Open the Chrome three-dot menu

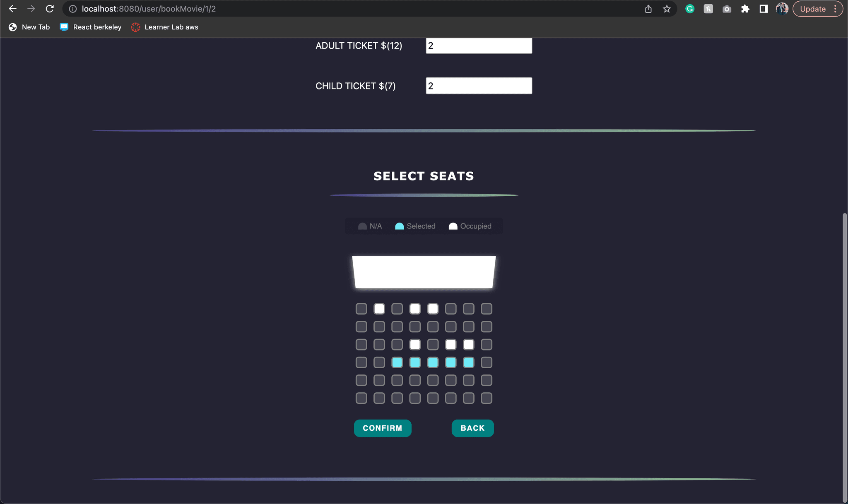pos(836,9)
